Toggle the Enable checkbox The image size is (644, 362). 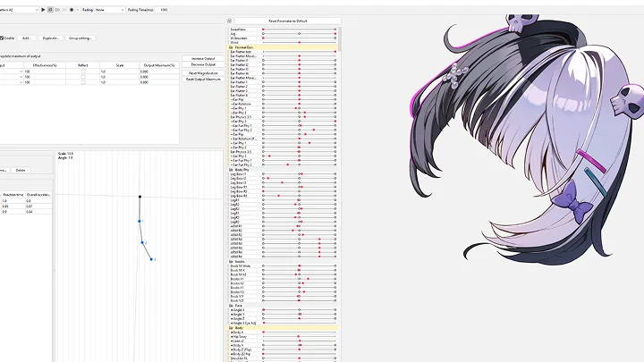pyautogui.click(x=2, y=38)
